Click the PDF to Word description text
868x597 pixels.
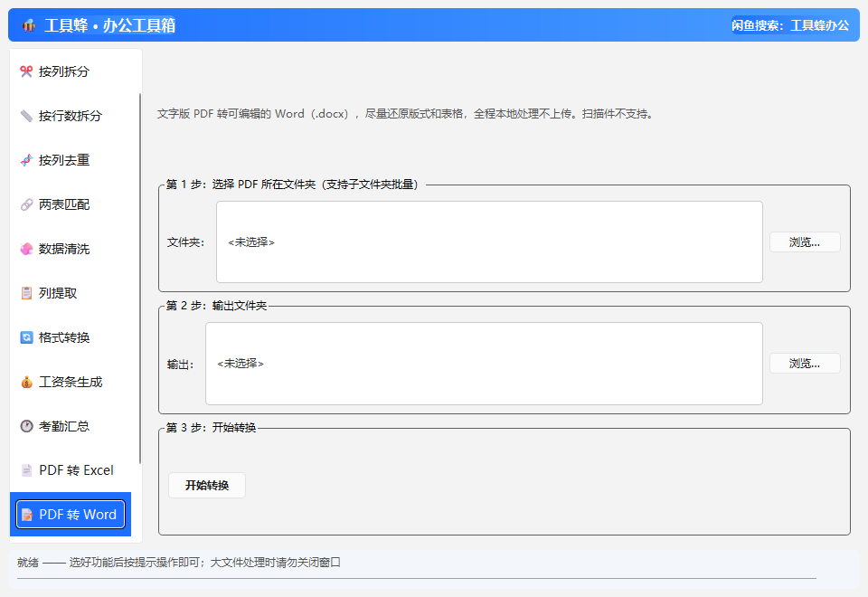[x=406, y=114]
